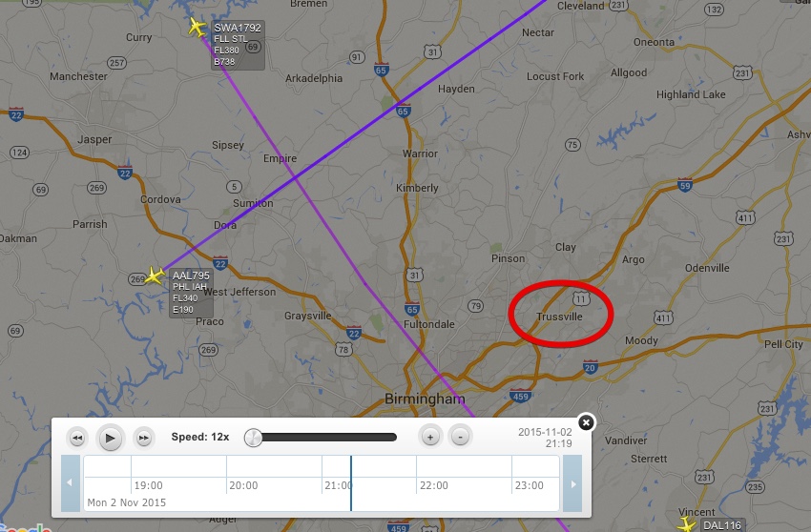Open the SWA1792 flight info label
The width and height of the screenshot is (811, 532).
click(238, 45)
